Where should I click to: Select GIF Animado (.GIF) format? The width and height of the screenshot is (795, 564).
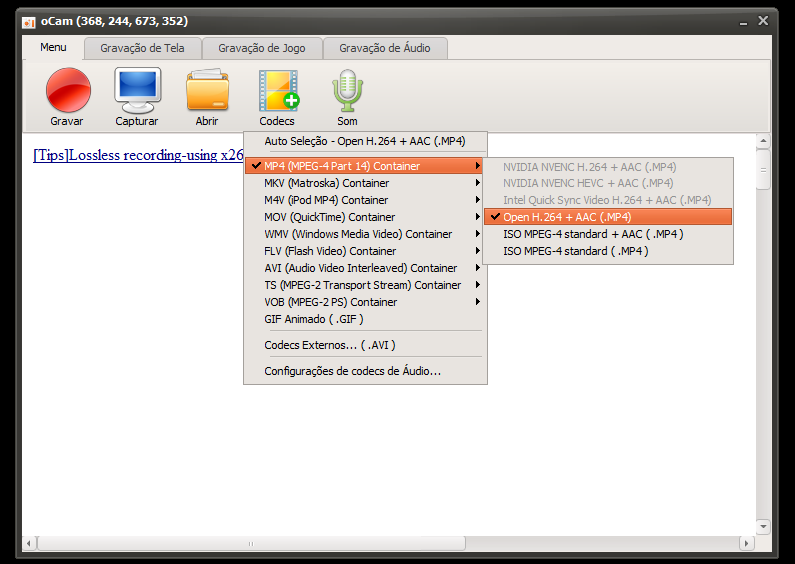(x=365, y=319)
